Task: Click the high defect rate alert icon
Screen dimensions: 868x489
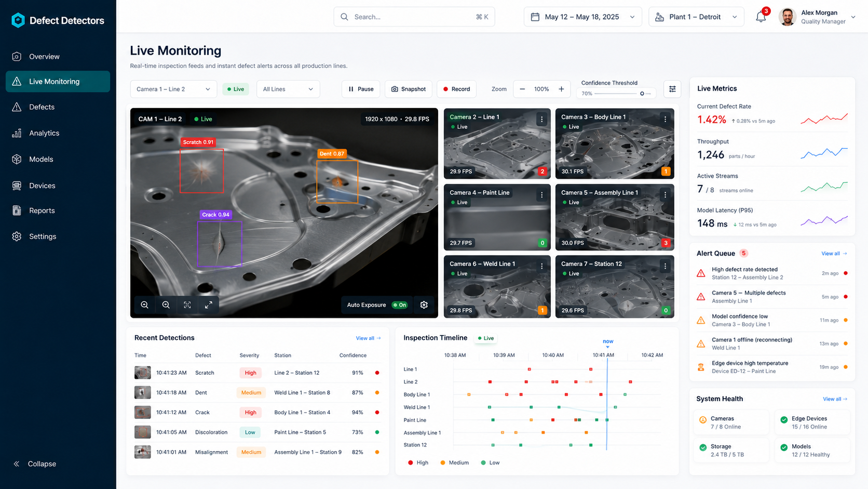Action: tap(701, 273)
